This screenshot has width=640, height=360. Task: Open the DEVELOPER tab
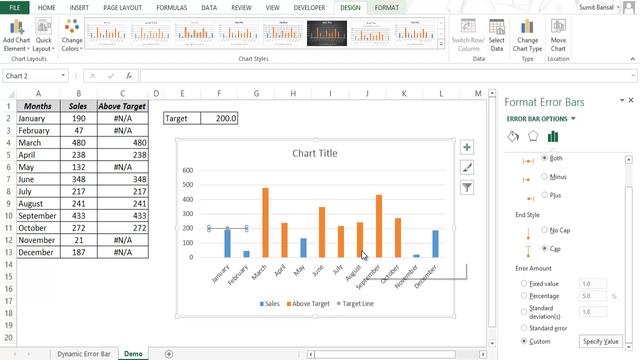coord(309,7)
